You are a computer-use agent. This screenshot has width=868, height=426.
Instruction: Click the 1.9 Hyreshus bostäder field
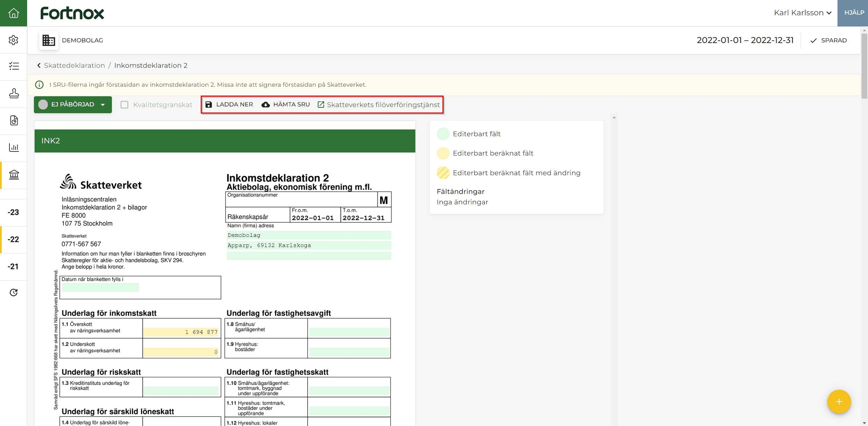pyautogui.click(x=349, y=352)
